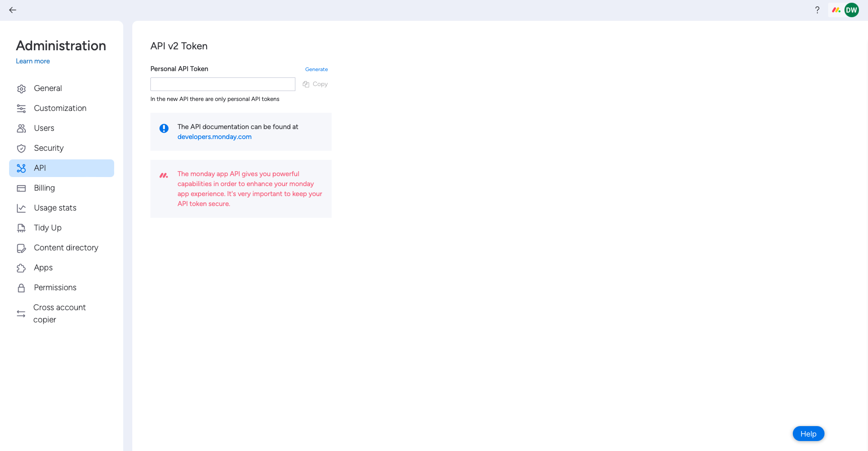The height and width of the screenshot is (451, 868).
Task: Go to Tidy Up settings
Action: click(48, 228)
